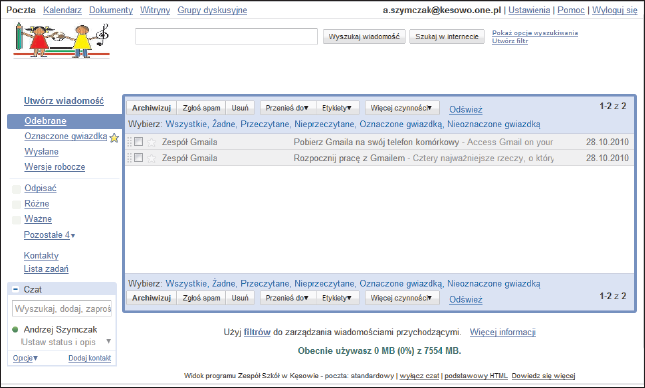Click bottom Odśwież link
Viewport: 645px width, 388px height.
coord(466,300)
